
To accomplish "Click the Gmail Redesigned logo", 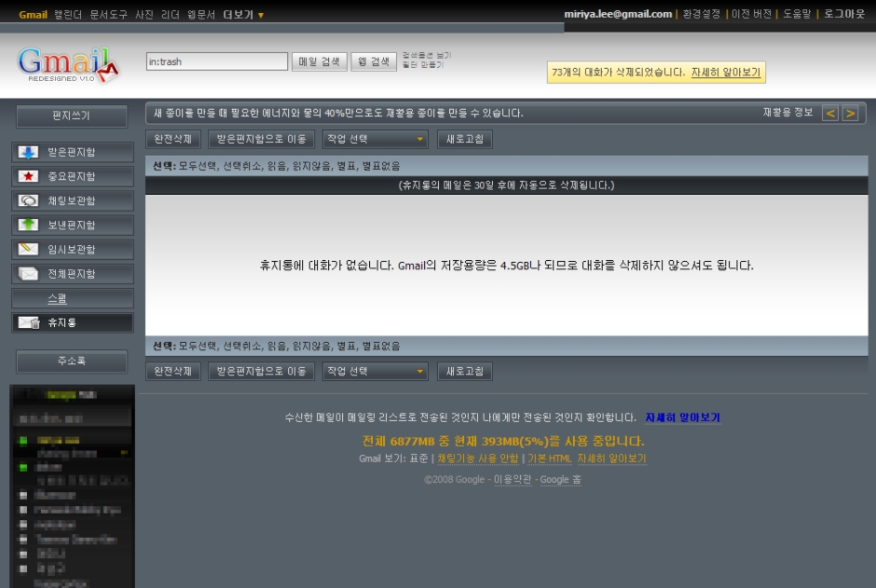I will (x=68, y=64).
